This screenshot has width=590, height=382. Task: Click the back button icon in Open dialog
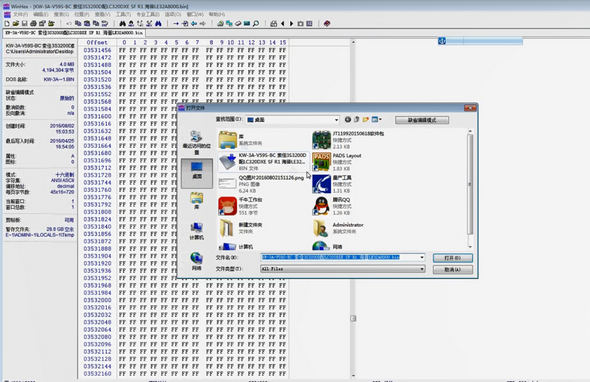(348, 119)
